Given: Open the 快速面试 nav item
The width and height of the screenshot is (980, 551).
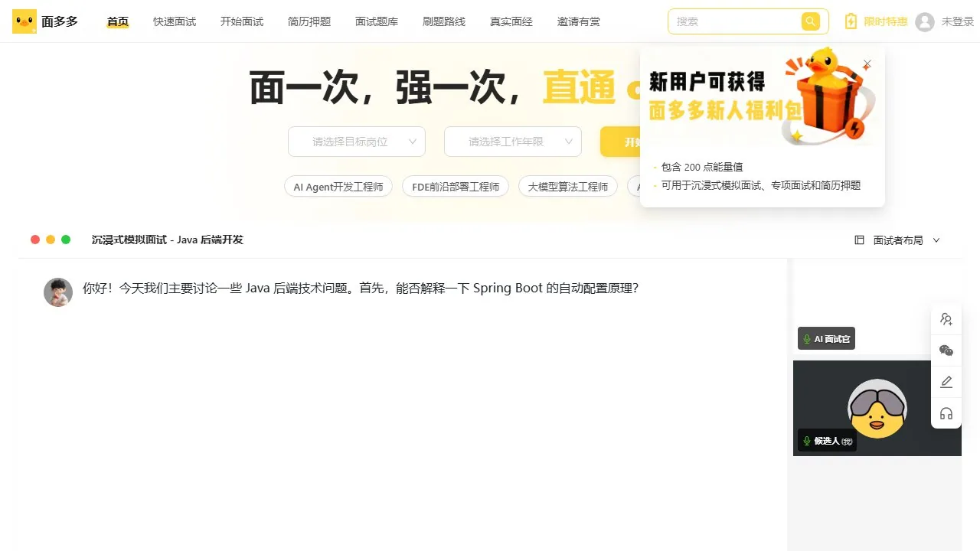Looking at the screenshot, I should tap(175, 21).
